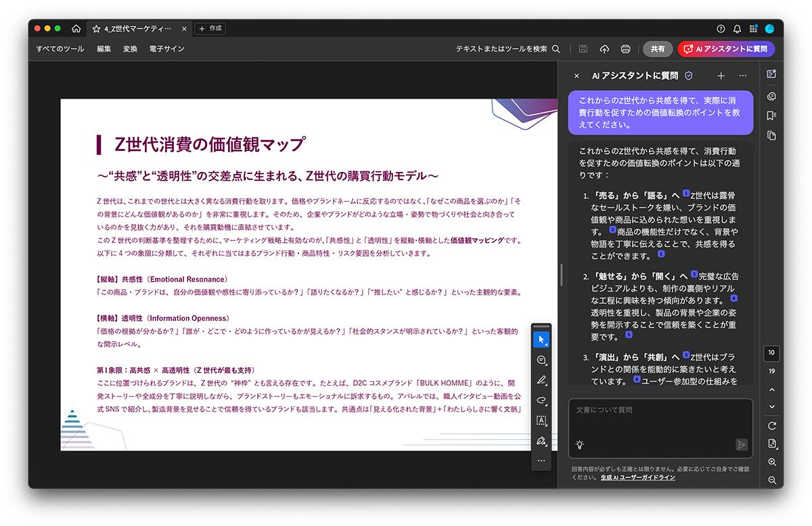Image resolution: width=812 pixels, height=526 pixels.
Task: Switch to the 編集 menu
Action: tap(103, 49)
